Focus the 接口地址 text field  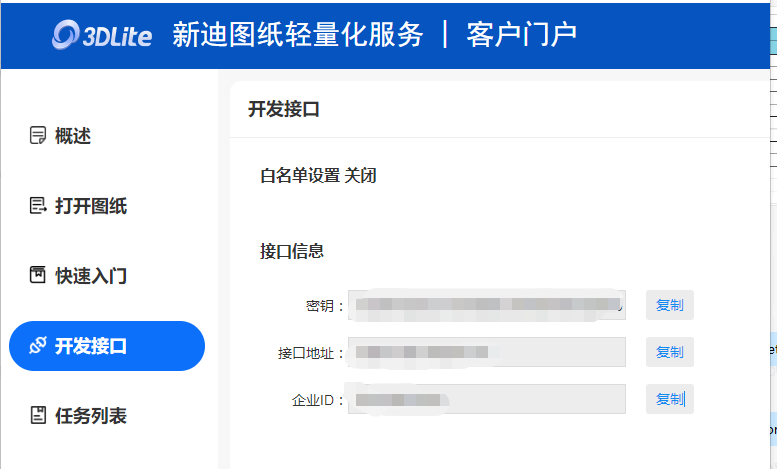point(486,352)
